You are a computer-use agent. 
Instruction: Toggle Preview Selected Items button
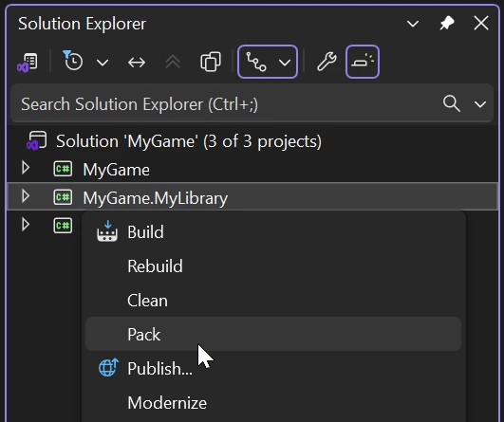pos(363,62)
